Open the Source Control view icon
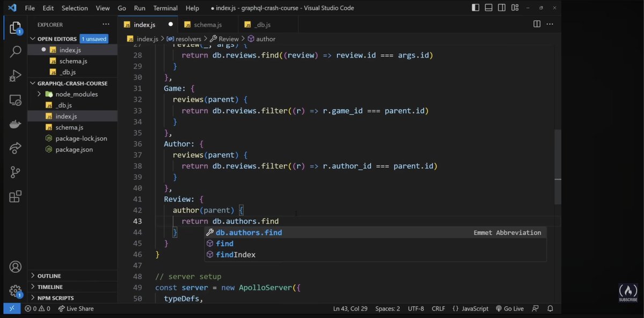The height and width of the screenshot is (318, 644). pos(16,172)
